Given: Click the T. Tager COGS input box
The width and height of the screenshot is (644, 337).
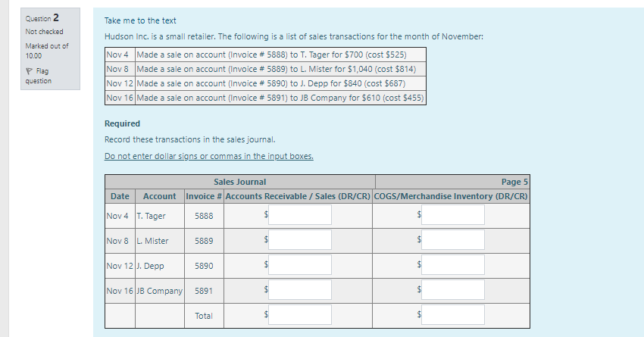Looking at the screenshot, I should (453, 214).
